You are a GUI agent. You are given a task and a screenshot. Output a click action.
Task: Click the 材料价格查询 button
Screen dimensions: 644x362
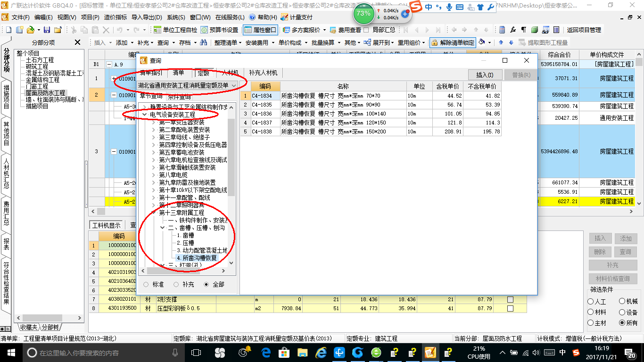pyautogui.click(x=612, y=279)
